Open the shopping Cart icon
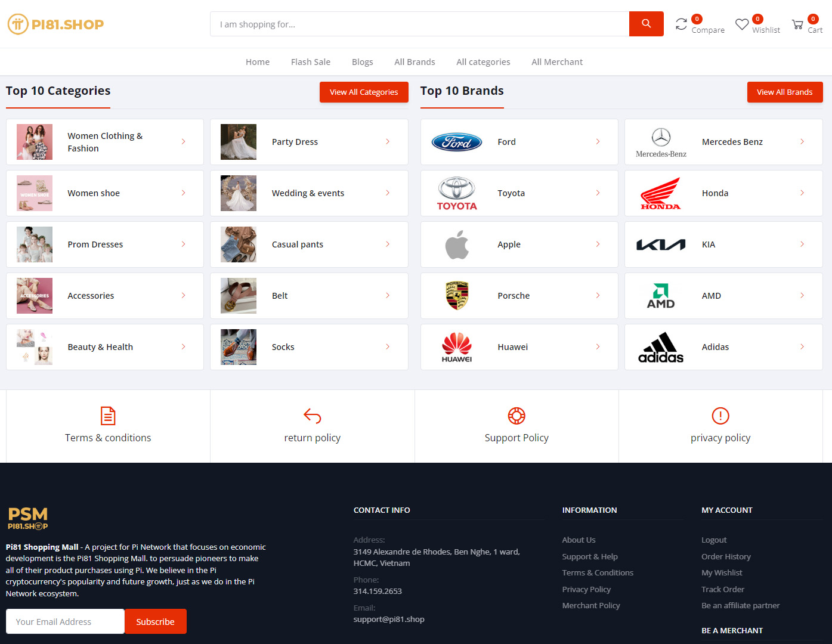 click(x=797, y=24)
